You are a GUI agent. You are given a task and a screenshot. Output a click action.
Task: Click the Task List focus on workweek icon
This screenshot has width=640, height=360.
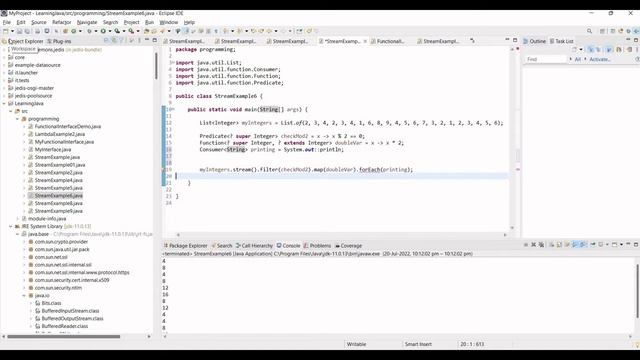coord(609,49)
